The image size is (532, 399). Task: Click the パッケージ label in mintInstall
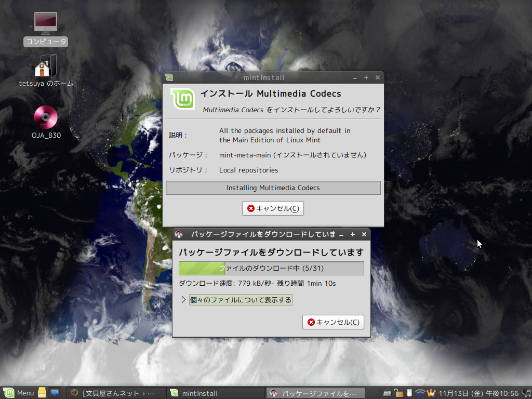tap(188, 155)
